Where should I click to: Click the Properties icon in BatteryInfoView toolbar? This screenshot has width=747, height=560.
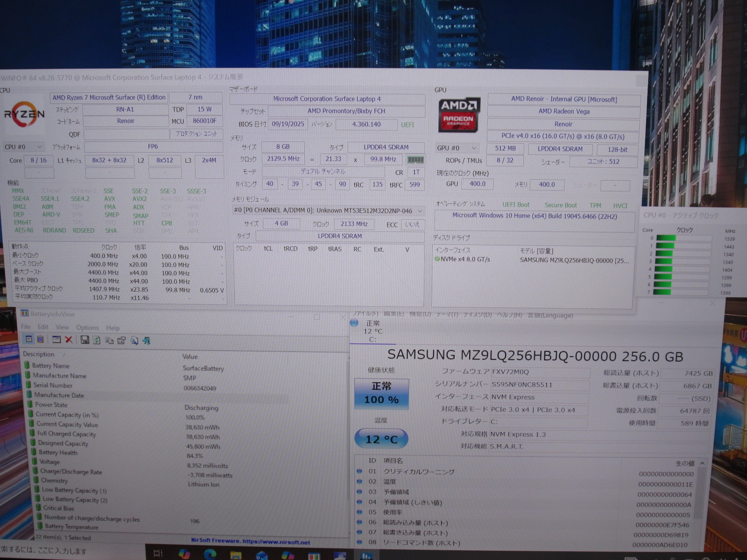coord(121,341)
